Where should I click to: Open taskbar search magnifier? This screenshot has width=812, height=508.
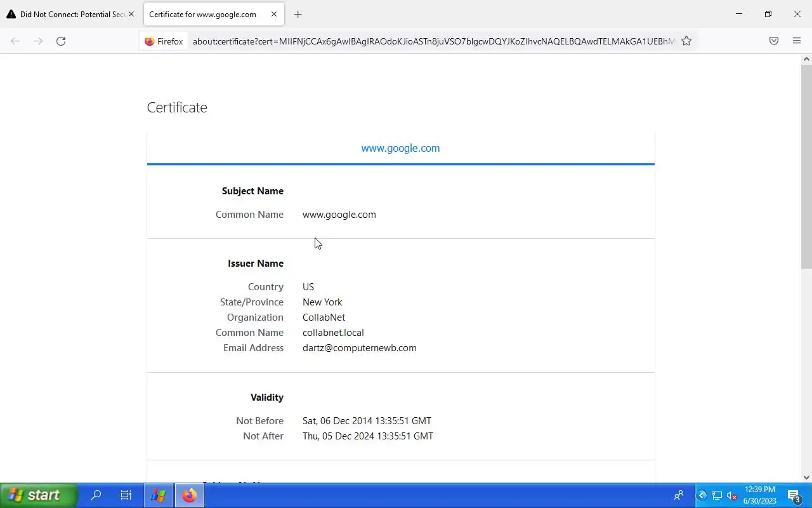click(x=96, y=495)
